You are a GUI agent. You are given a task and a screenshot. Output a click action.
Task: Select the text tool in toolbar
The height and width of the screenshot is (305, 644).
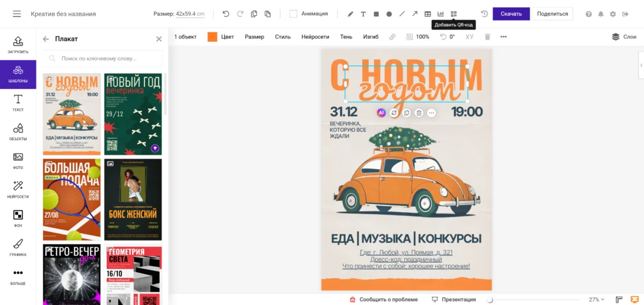(363, 14)
